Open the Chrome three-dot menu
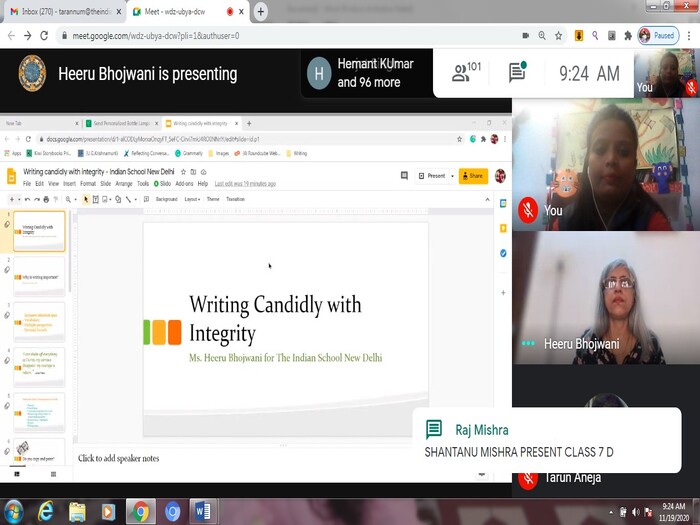 [x=689, y=36]
